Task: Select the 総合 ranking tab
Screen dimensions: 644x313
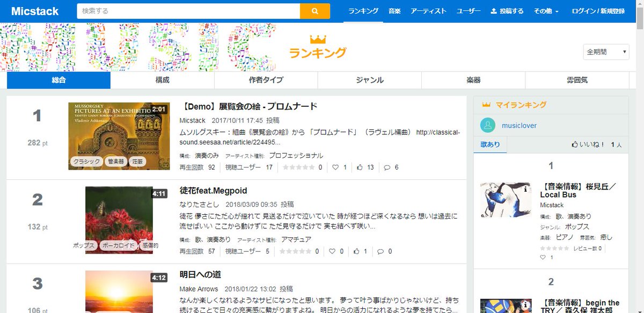Action: tap(58, 80)
